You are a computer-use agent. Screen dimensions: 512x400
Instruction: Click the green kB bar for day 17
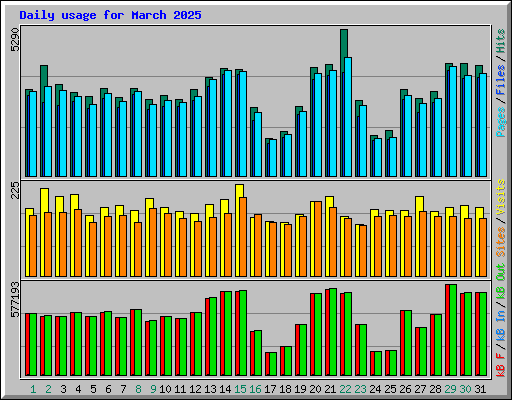(273, 364)
